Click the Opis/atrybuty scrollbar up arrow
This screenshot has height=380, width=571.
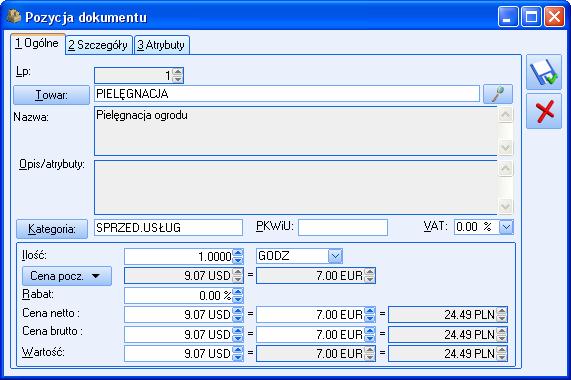(x=505, y=169)
